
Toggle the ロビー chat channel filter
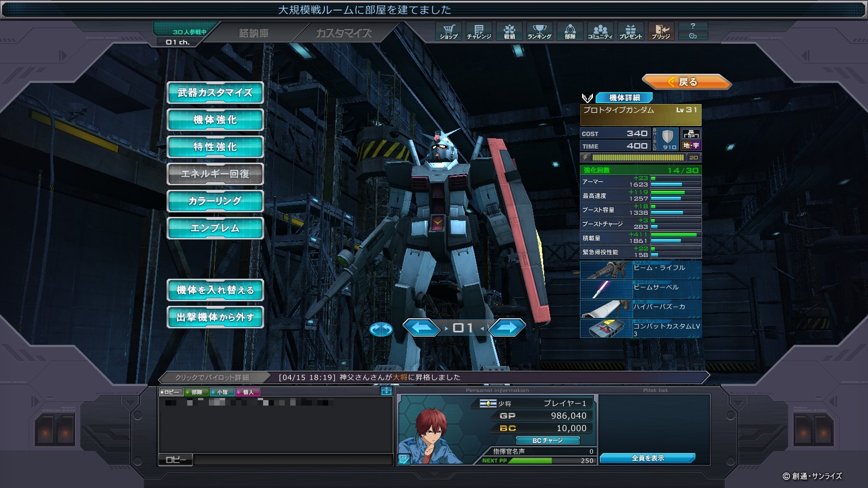point(171,392)
